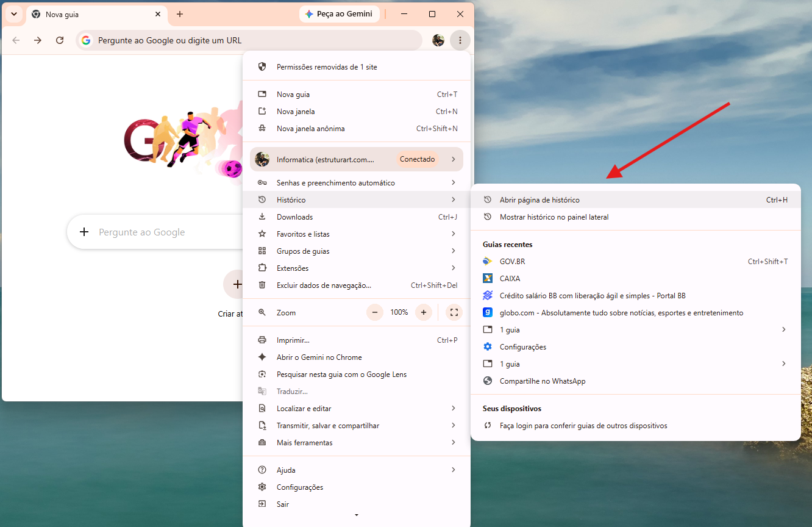Reload the page with the refresh icon
The image size is (812, 527).
60,40
